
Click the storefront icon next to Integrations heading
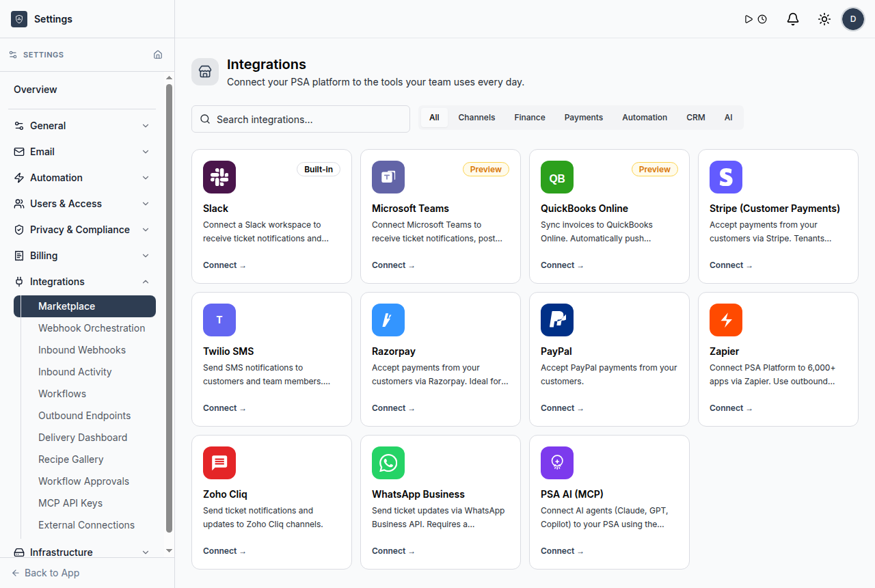[205, 72]
